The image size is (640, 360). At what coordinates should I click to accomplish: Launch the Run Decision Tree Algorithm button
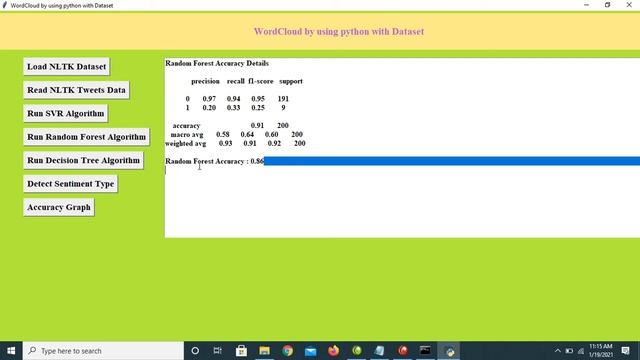click(83, 160)
